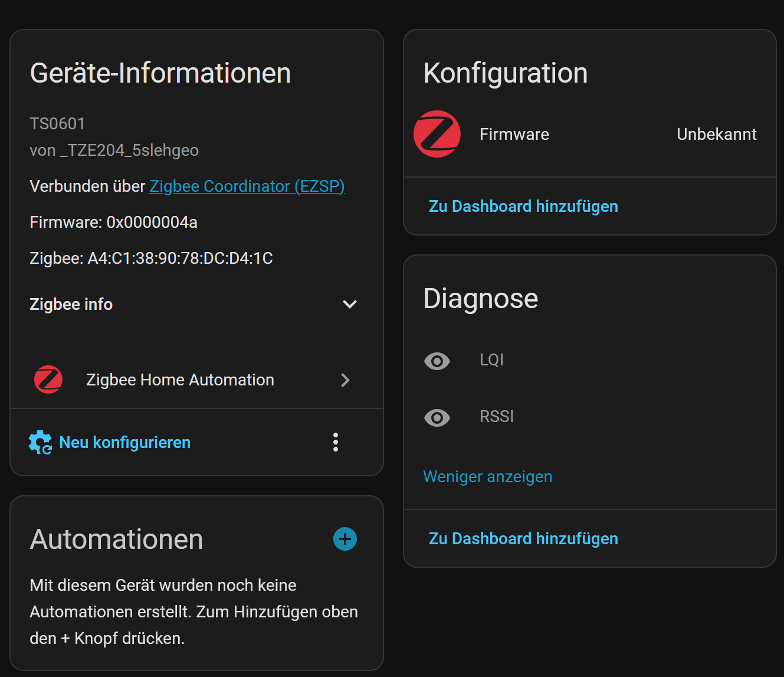Open the LQI diagnostic entity
Screen dimensions: 784x677
click(x=491, y=360)
